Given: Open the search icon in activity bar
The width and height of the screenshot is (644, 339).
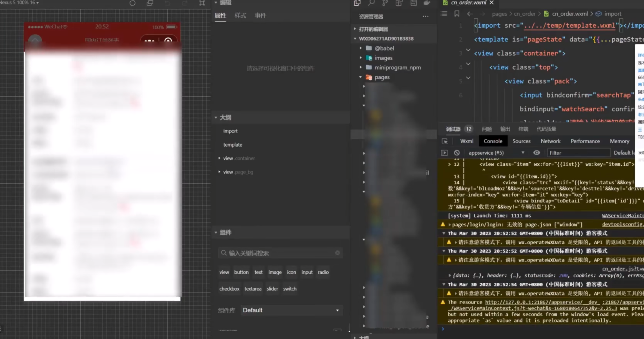Looking at the screenshot, I should [371, 3].
